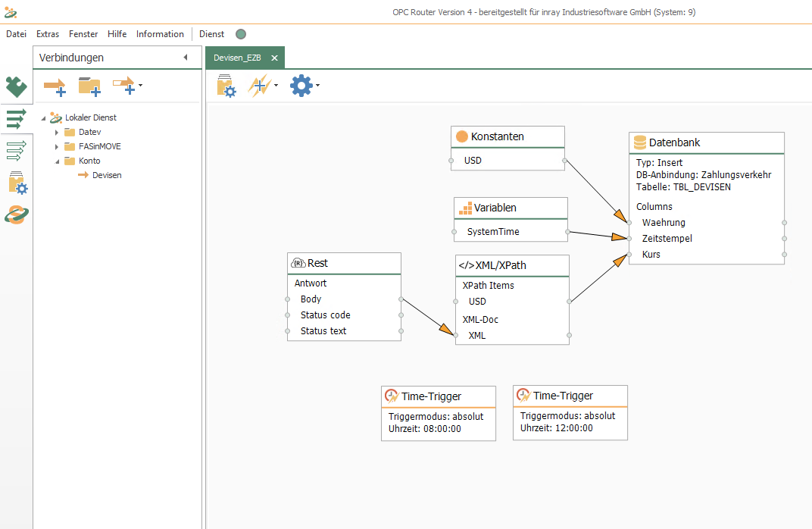Open the Datei menu

(16, 33)
